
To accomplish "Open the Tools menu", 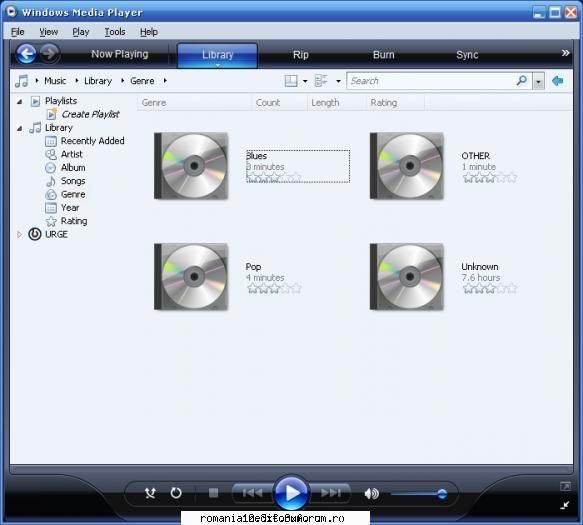I will [115, 32].
